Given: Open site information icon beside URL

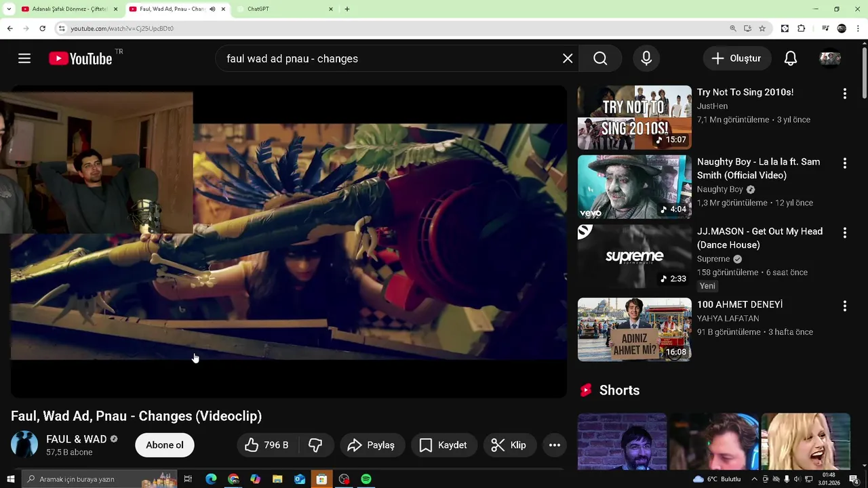Looking at the screenshot, I should tap(62, 28).
